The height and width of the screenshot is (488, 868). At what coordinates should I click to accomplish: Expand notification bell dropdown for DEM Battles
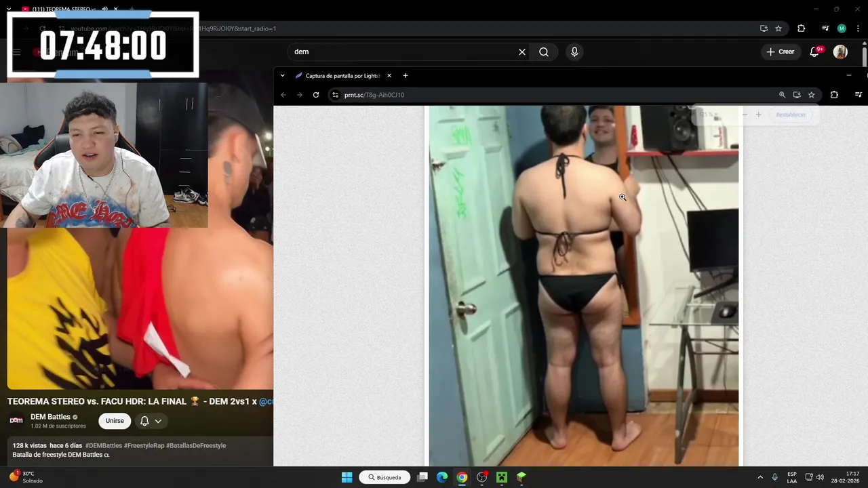tap(151, 421)
